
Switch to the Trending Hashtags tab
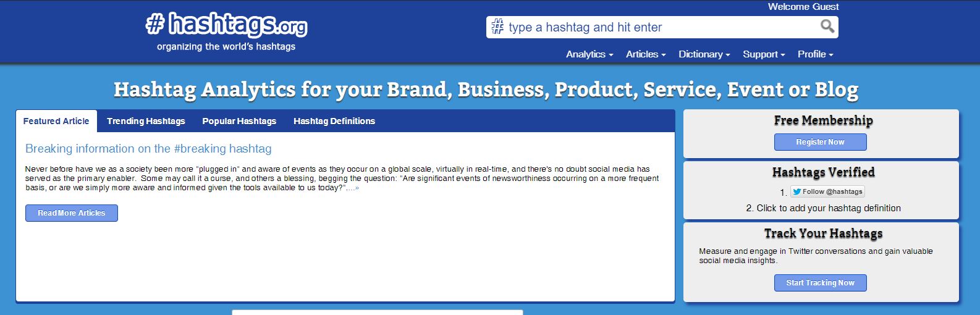146,121
